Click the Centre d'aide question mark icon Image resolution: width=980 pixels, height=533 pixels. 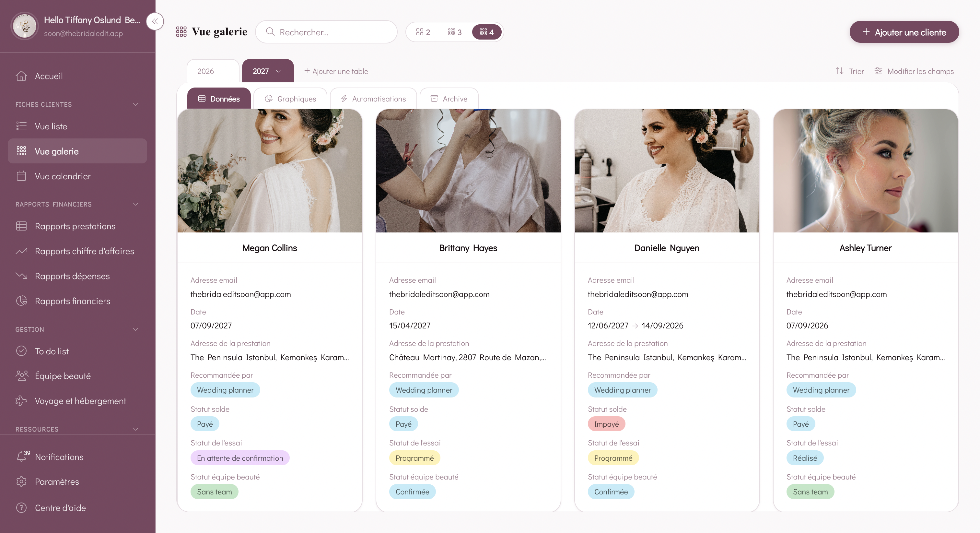pos(21,508)
